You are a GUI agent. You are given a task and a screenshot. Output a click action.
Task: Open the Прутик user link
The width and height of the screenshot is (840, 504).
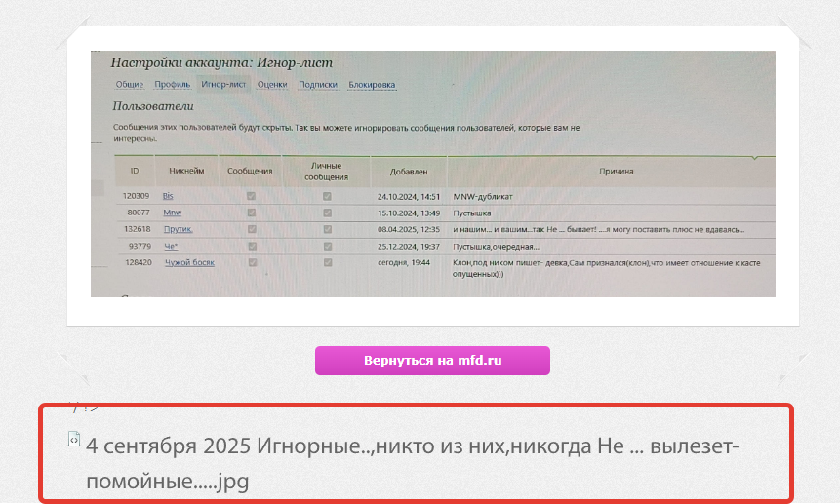178,229
